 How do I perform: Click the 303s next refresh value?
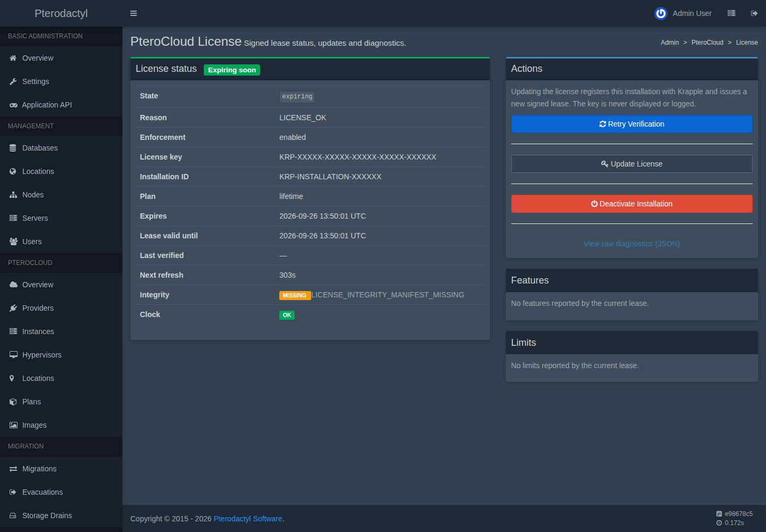click(287, 275)
